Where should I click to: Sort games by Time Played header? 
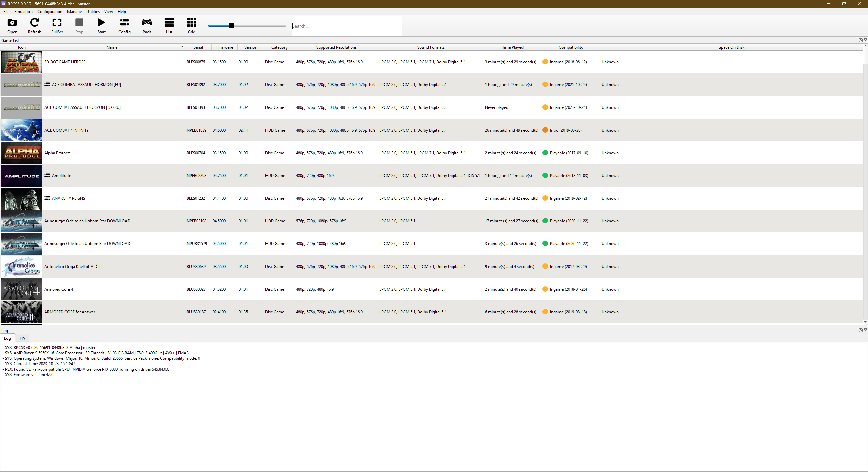(512, 47)
